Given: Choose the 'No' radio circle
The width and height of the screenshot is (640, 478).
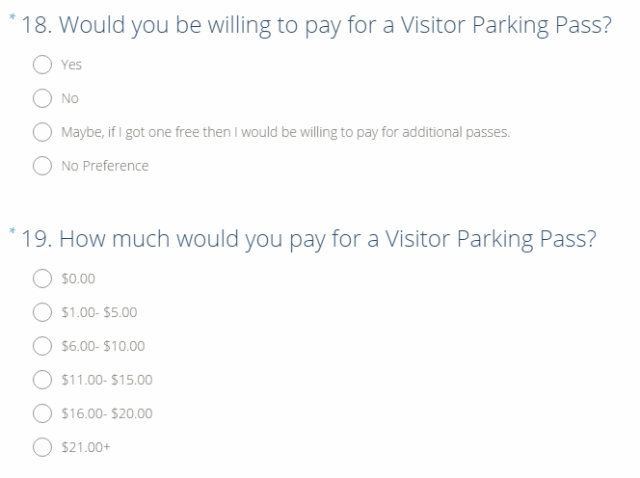Looking at the screenshot, I should (42, 98).
